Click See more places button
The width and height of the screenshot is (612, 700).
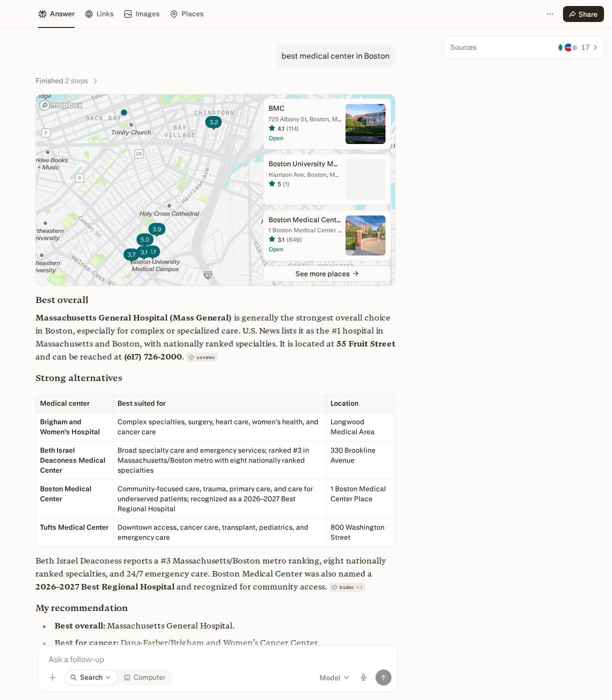click(x=327, y=273)
